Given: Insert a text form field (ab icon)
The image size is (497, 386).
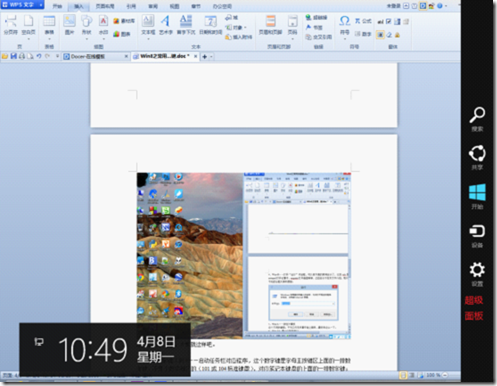Looking at the screenshot, I should [380, 22].
